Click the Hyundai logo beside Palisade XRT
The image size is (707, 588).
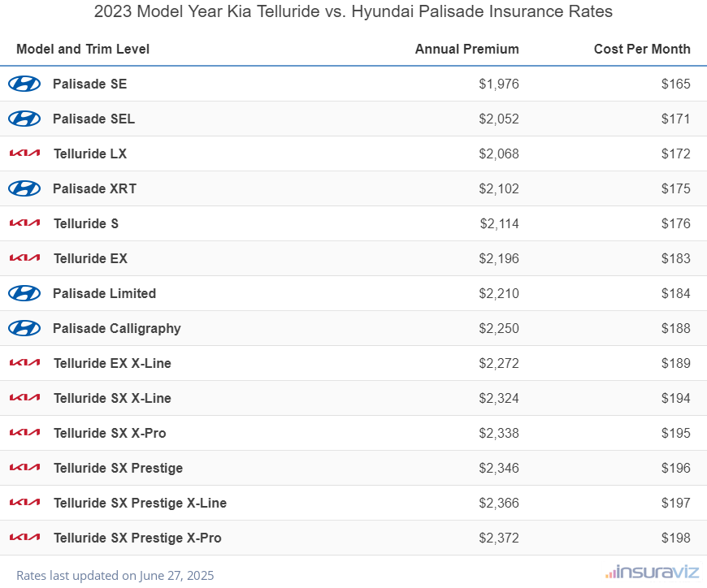(x=24, y=188)
